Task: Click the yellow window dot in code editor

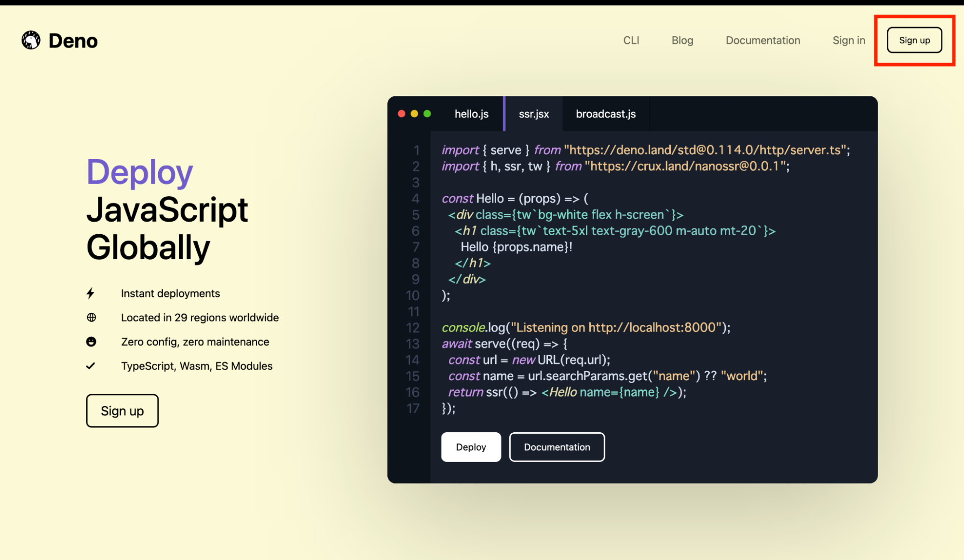Action: tap(414, 114)
